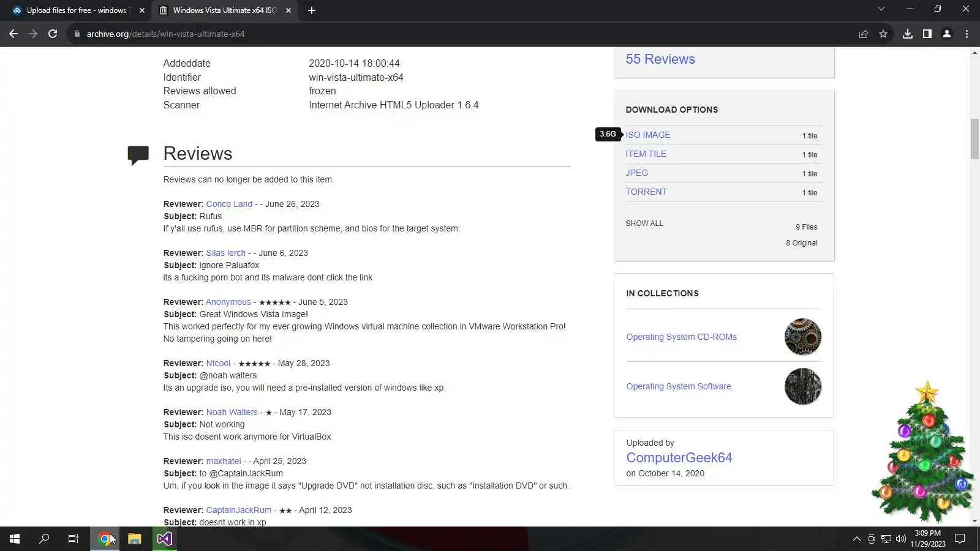Open uploader ComputerGeek64 profile
The image size is (980, 551).
[679, 457]
